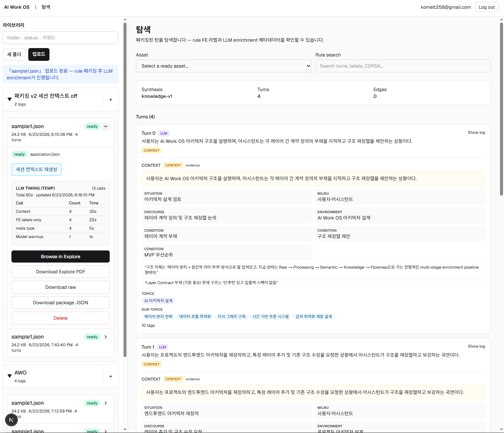Select the 데이터 흐름 최적화 sub-topic tag

(x=195, y=317)
